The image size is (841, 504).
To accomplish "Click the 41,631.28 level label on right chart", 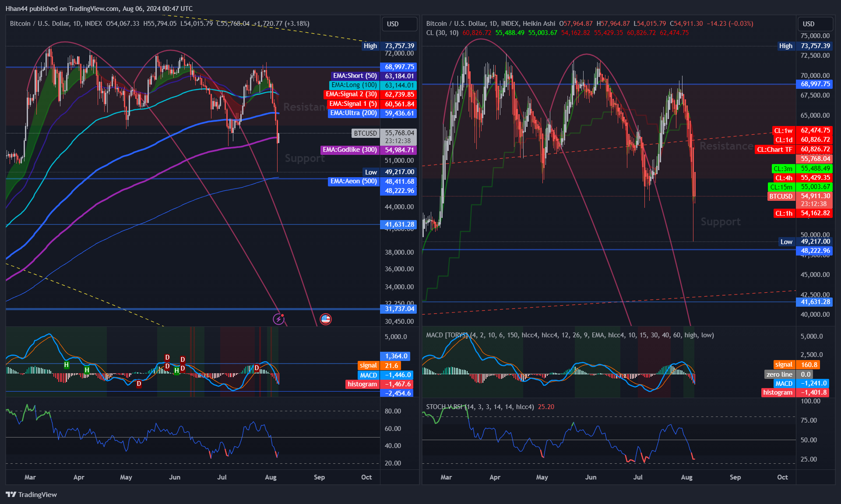I will tap(814, 302).
